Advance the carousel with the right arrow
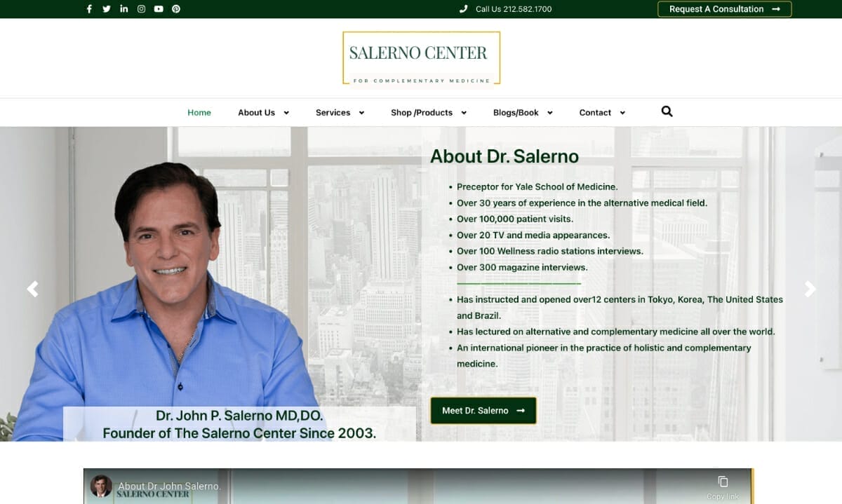The image size is (842, 504). [x=810, y=289]
